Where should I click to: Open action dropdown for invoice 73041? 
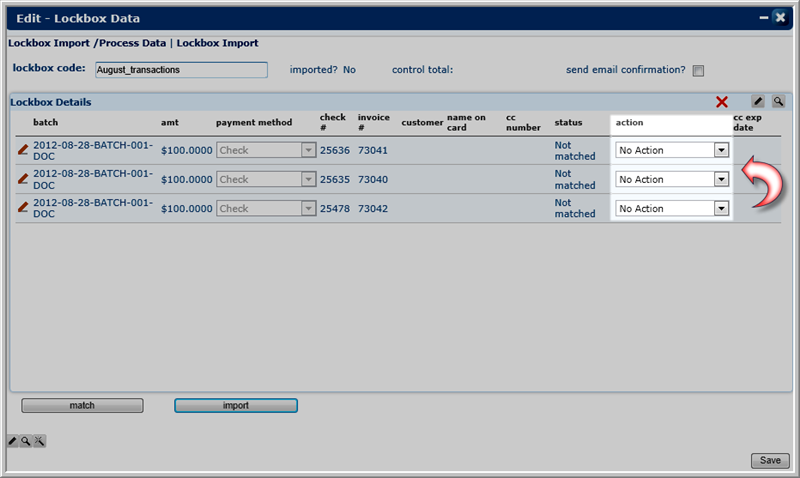(x=671, y=150)
